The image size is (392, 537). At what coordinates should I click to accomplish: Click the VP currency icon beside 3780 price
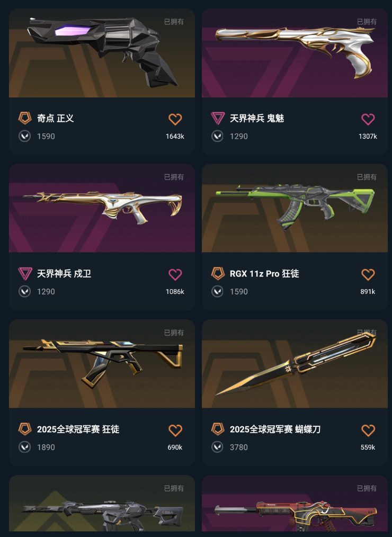coord(218,447)
